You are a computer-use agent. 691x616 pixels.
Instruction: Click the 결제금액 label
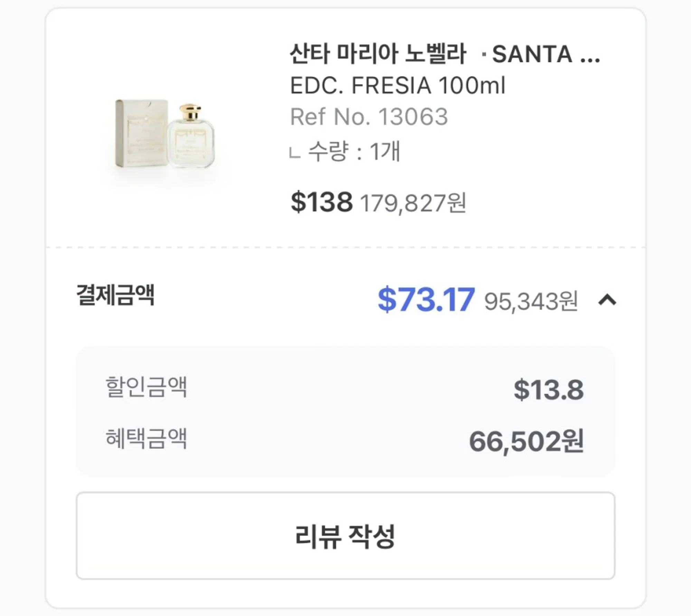pyautogui.click(x=115, y=295)
